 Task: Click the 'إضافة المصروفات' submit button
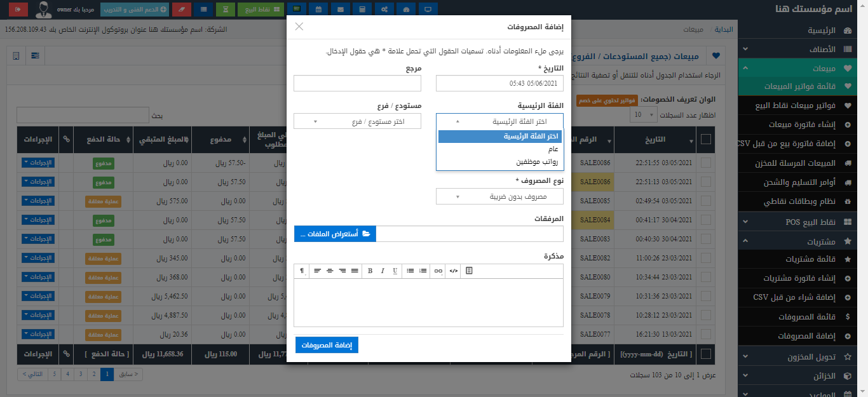pyautogui.click(x=327, y=345)
